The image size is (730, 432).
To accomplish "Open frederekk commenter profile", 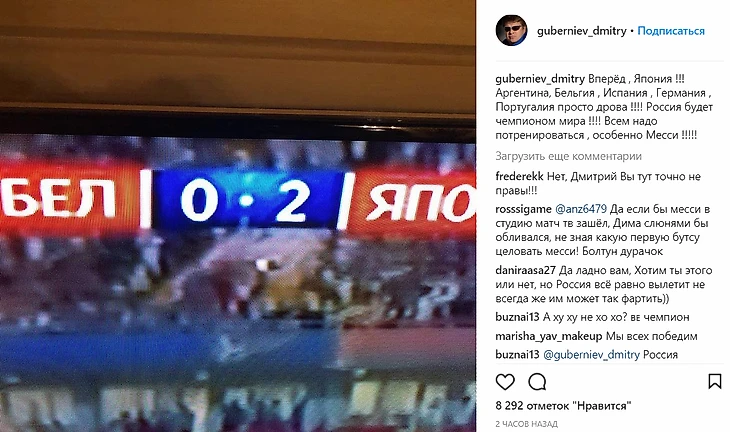I will tap(520, 176).
